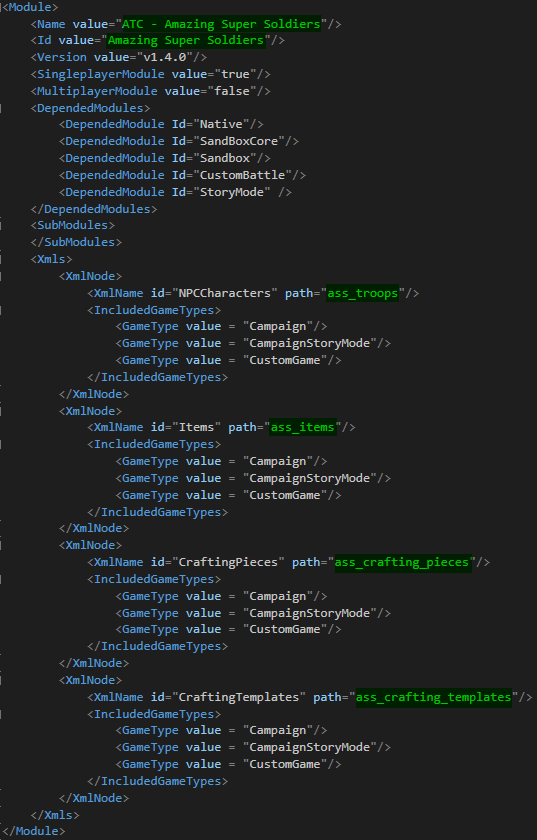Click the highlighted 'ass_items' path value
The width and height of the screenshot is (537, 840).
pos(303,427)
